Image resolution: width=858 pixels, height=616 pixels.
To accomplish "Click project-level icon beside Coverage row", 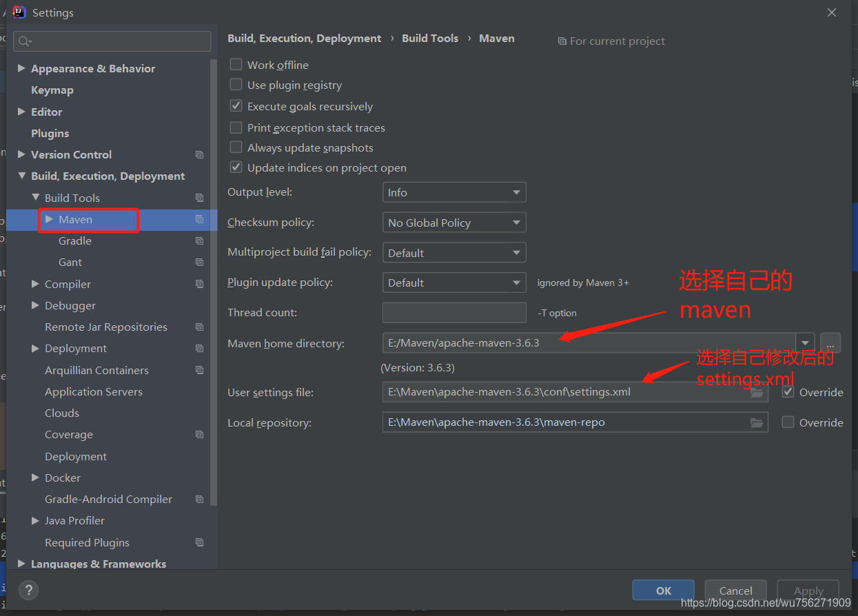I will tap(199, 435).
